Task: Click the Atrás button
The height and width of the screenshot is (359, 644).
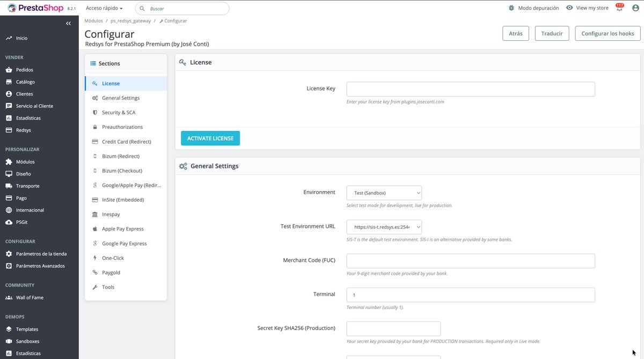Action: 516,33
